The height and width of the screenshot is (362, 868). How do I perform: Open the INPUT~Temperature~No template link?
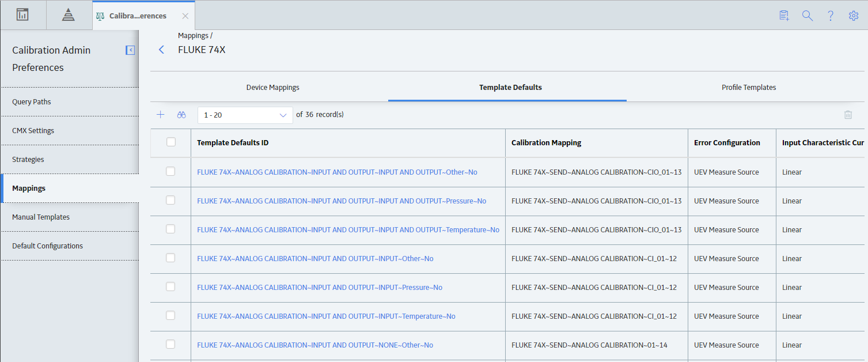326,316
